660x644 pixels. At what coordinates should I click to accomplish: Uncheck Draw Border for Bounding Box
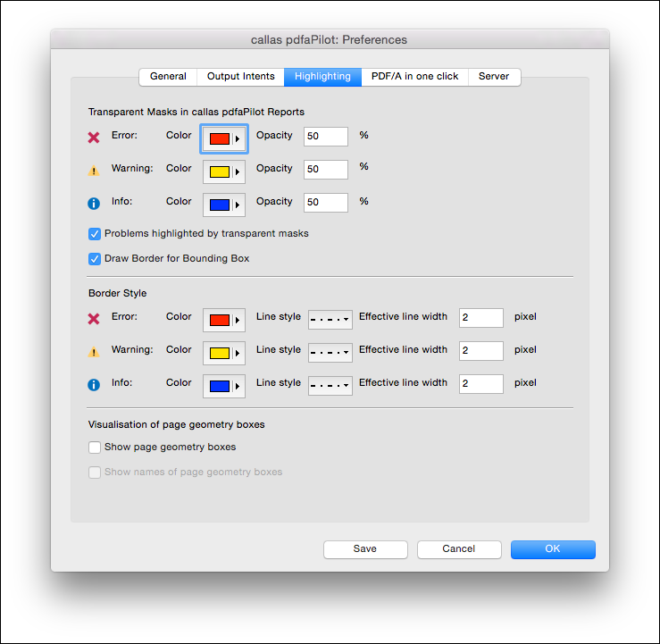[95, 259]
